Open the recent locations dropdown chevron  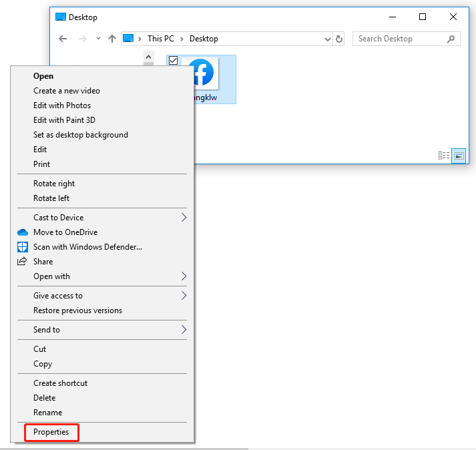coord(98,39)
